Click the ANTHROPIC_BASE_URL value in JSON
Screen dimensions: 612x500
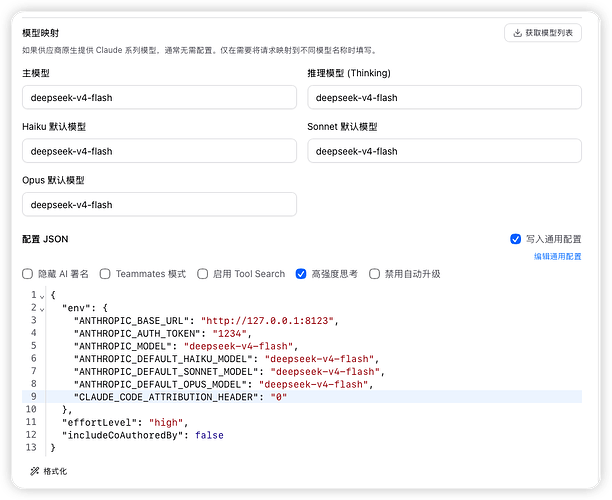267,321
